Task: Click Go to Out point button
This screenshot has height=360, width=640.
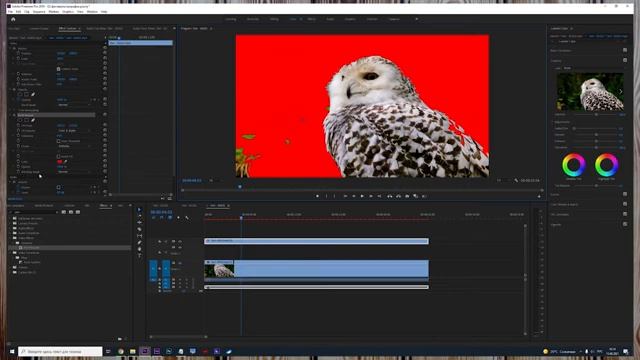Action: coord(379,196)
